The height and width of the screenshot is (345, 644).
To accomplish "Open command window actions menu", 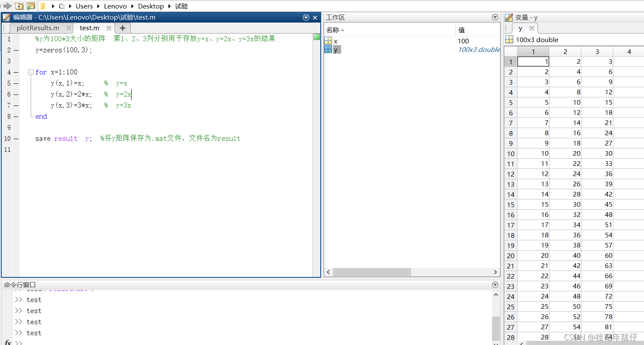I will click(x=495, y=285).
